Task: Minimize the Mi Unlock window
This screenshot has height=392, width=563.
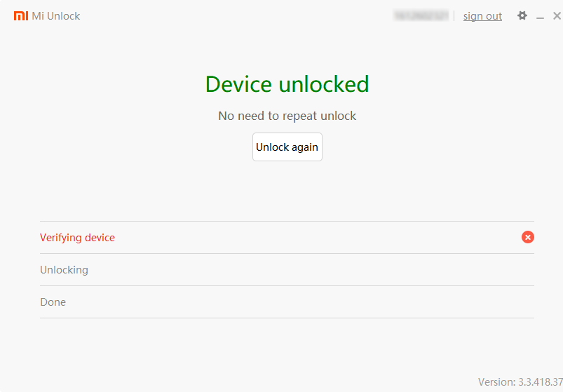Action: 540,16
